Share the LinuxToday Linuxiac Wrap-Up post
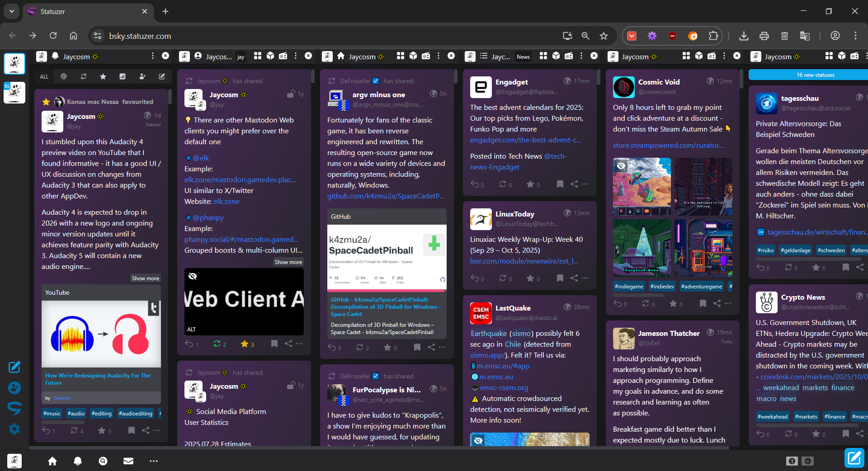 [574, 278]
